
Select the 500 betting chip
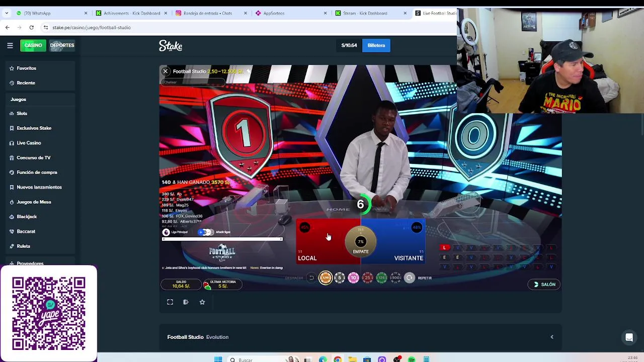[x=396, y=278]
